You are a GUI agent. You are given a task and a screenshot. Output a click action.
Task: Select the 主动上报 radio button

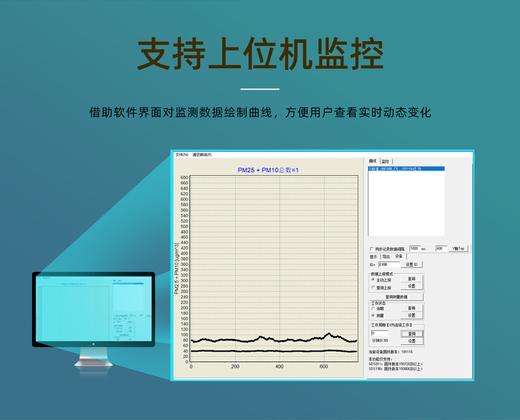coord(373,280)
